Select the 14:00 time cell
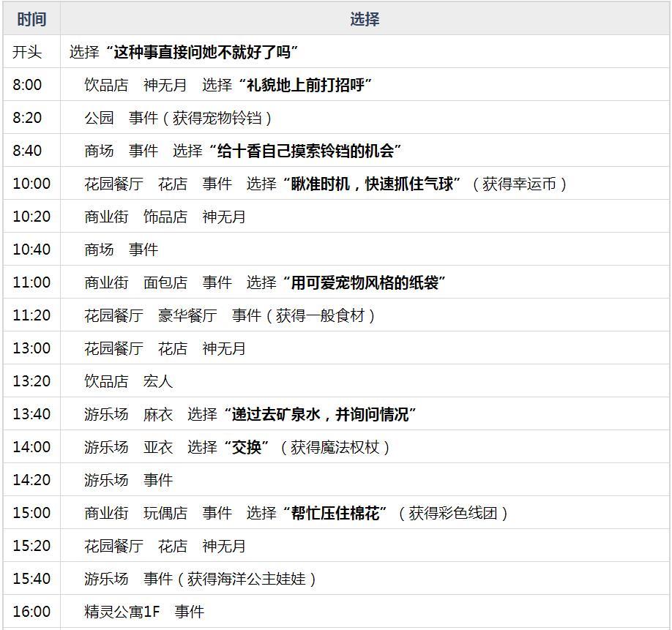This screenshot has width=672, height=630. click(31, 447)
